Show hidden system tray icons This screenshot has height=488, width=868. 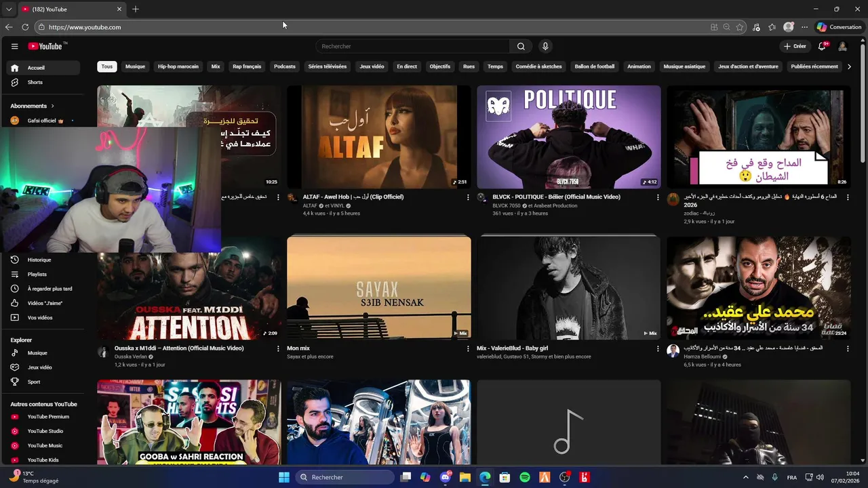[x=746, y=477]
